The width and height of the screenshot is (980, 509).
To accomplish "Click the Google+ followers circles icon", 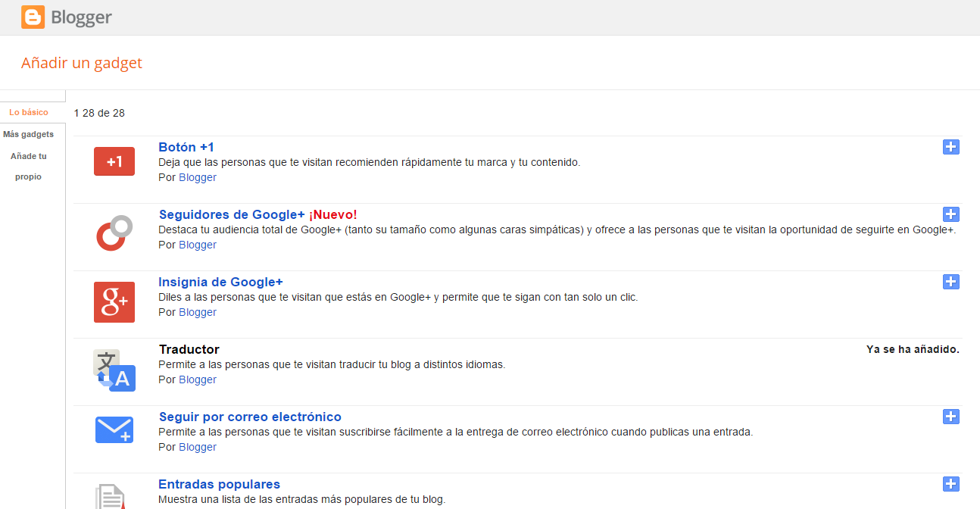I will 114,233.
